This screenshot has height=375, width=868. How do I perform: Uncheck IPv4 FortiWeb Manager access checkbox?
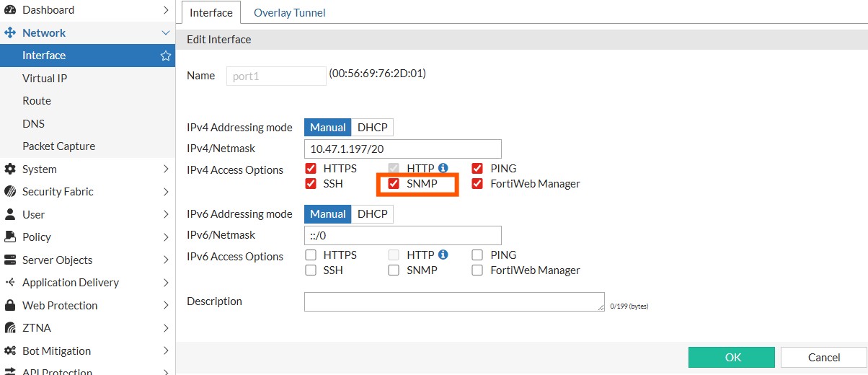[477, 183]
